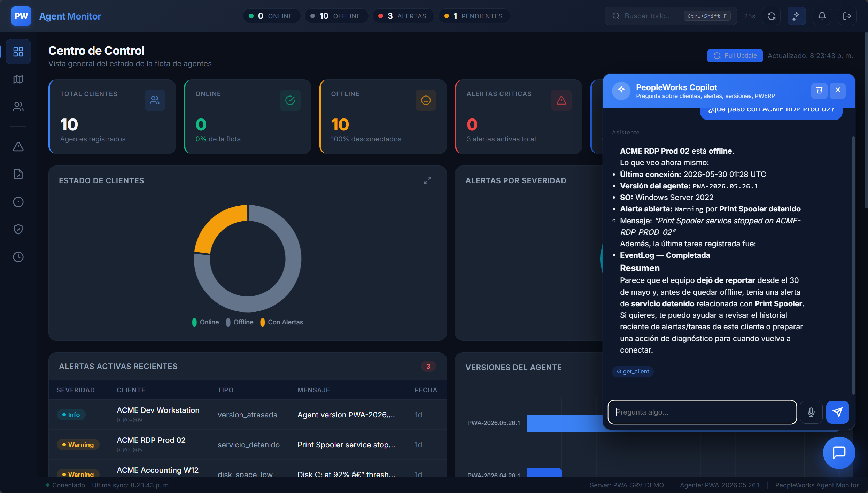
Task: Click Conectado status in footer
Action: [x=65, y=485]
